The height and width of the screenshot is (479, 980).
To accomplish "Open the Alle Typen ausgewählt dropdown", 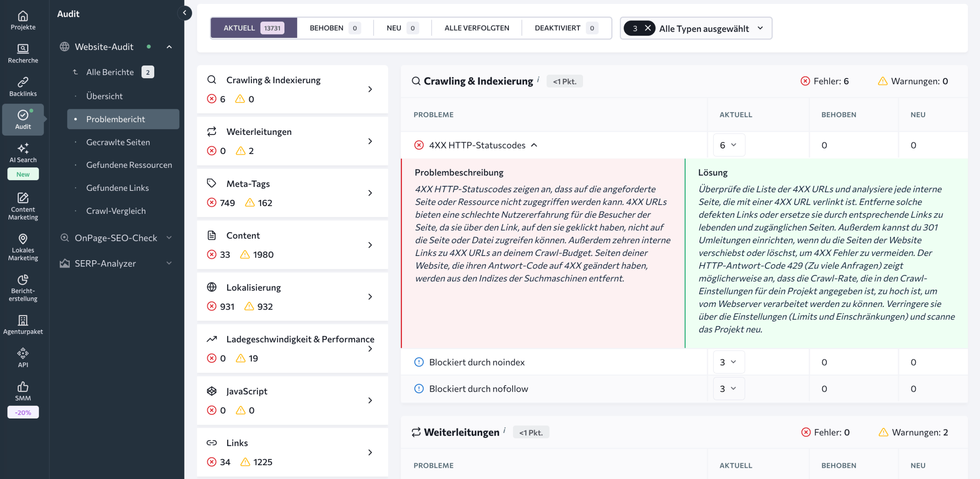I will tap(696, 28).
